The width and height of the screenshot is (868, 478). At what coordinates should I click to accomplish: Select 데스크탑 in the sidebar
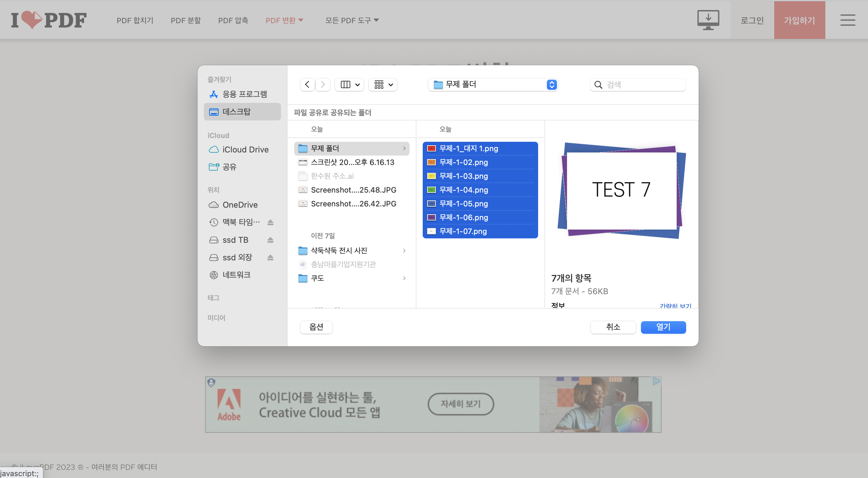coord(236,112)
